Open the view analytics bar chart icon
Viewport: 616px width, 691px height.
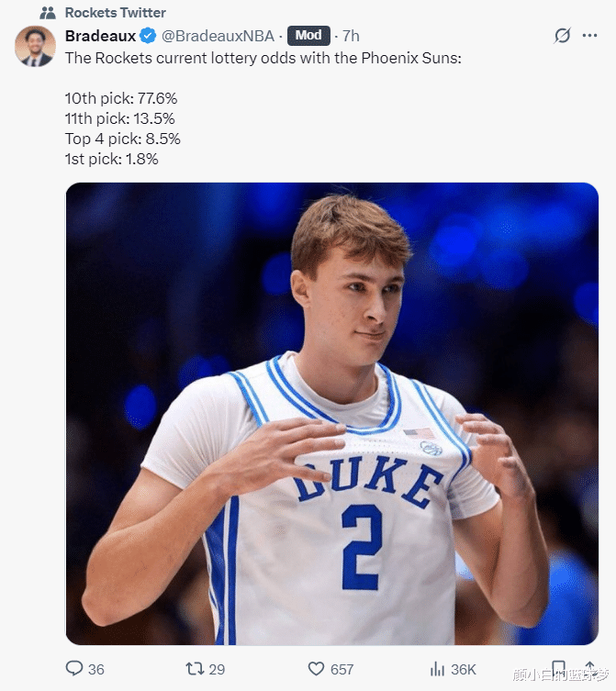coord(438,669)
